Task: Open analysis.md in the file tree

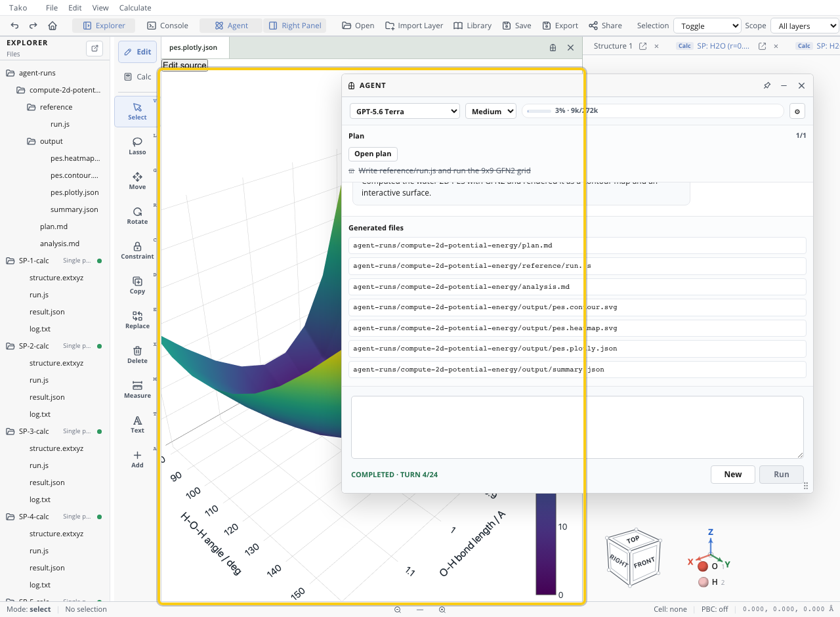Action: (x=59, y=244)
